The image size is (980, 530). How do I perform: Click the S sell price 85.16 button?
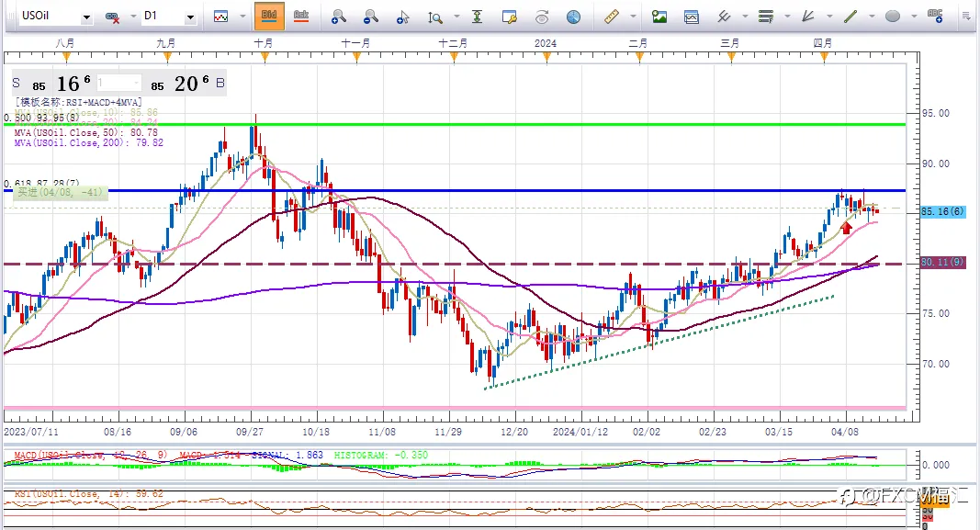pos(52,83)
